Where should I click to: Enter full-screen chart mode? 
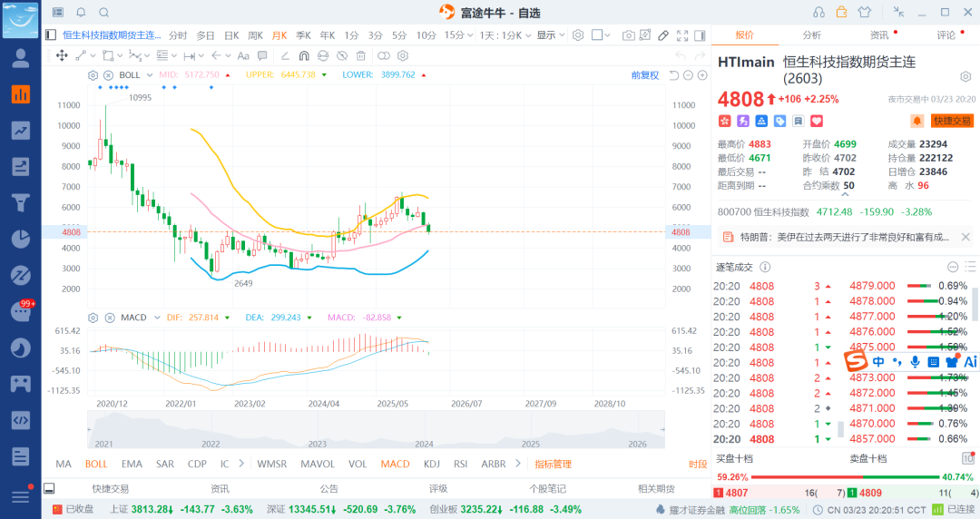tap(682, 35)
